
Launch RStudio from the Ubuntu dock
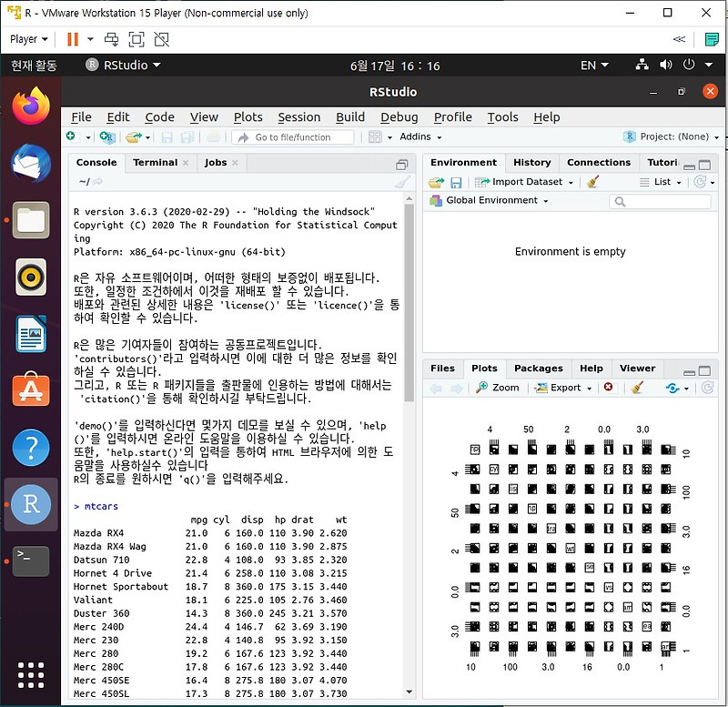point(30,504)
